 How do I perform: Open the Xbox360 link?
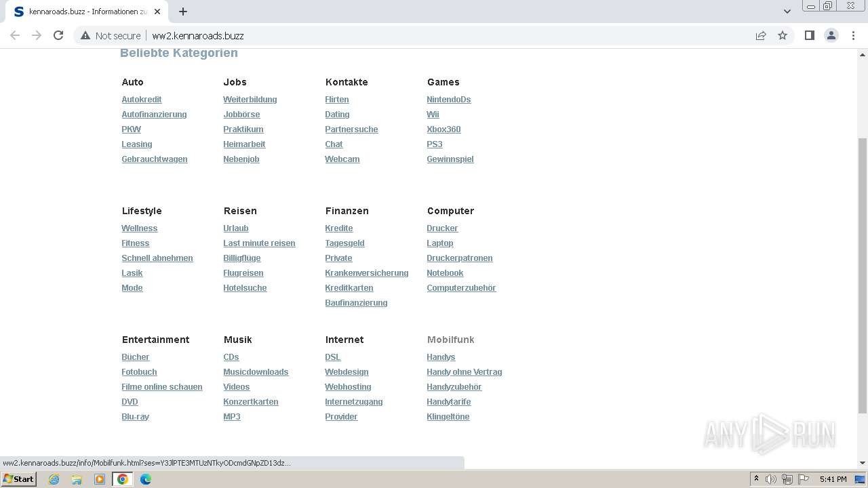click(443, 129)
